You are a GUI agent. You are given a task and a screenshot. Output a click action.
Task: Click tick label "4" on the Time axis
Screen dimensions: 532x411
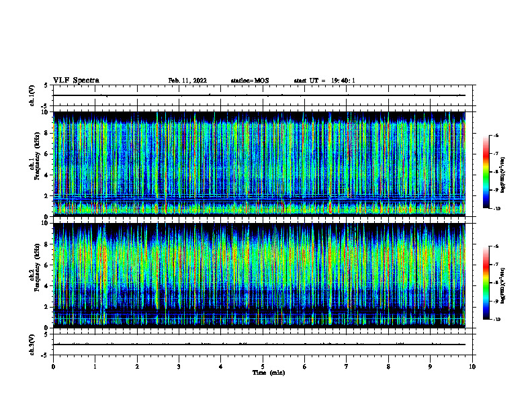221,367
